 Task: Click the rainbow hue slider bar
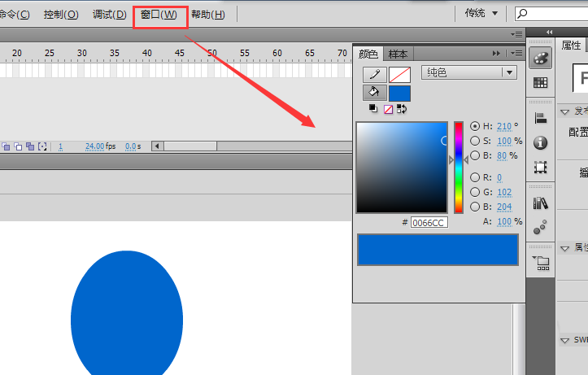click(x=459, y=168)
